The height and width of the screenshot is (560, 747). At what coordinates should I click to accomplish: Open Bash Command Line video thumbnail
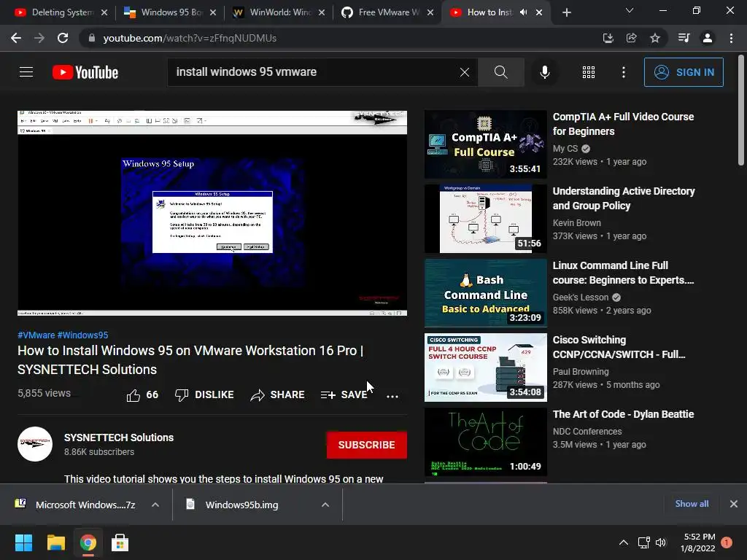coord(485,293)
